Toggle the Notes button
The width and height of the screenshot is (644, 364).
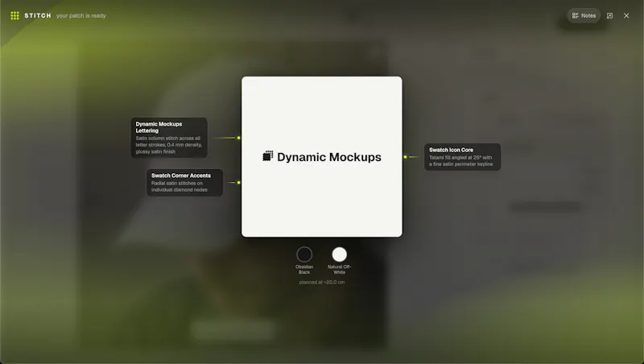click(x=584, y=15)
